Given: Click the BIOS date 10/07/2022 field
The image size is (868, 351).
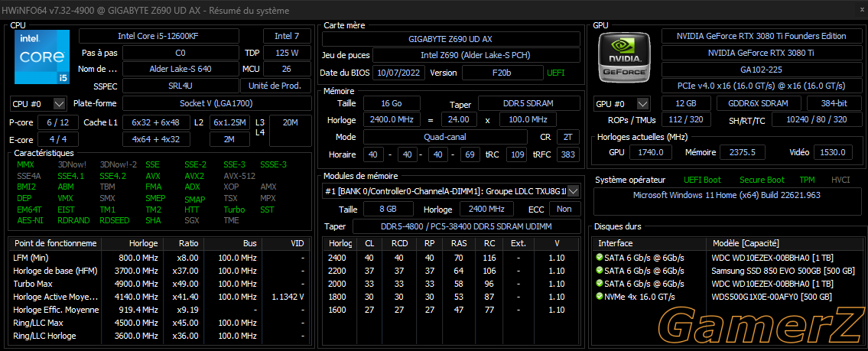Looking at the screenshot, I should [x=399, y=73].
